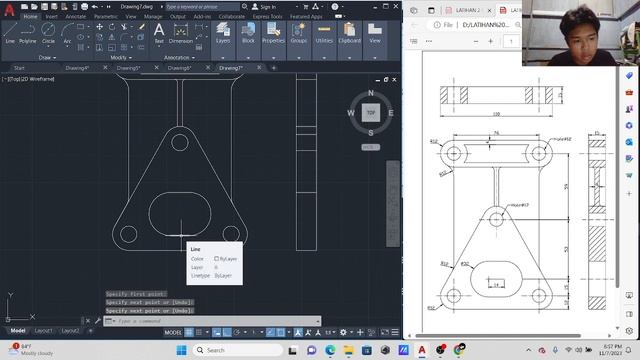The height and width of the screenshot is (360, 640).
Task: Open the Utilities panel dropdown
Action: (x=324, y=58)
